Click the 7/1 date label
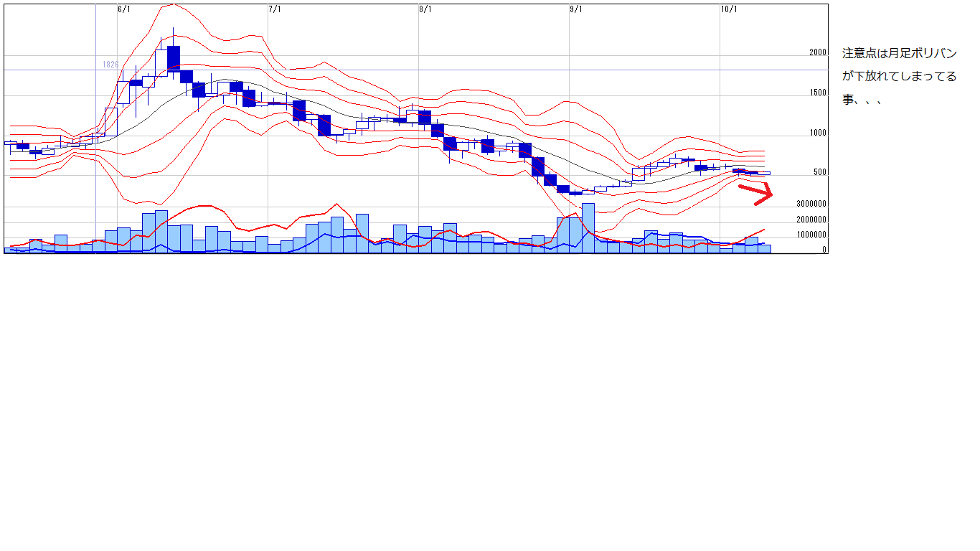Viewport: 980px width, 551px height. click(275, 9)
